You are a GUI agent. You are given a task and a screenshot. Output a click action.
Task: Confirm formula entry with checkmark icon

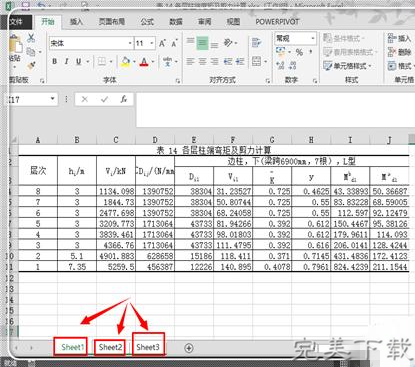point(104,99)
